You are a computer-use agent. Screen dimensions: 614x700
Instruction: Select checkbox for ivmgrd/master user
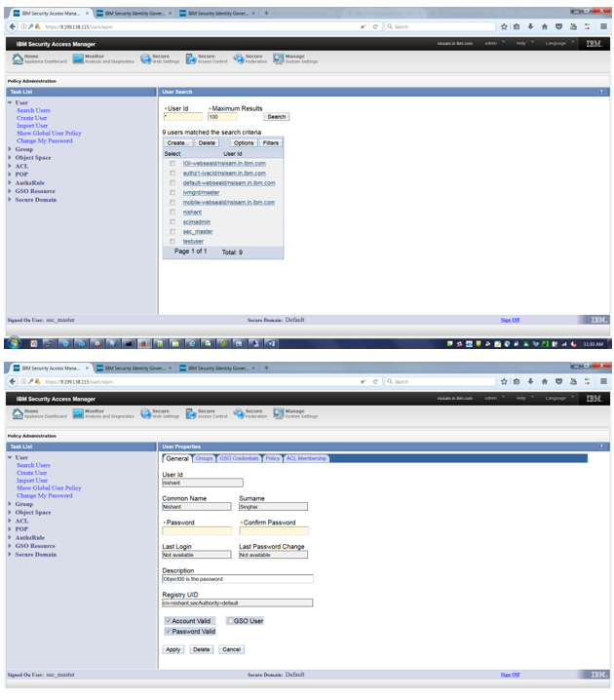173,193
